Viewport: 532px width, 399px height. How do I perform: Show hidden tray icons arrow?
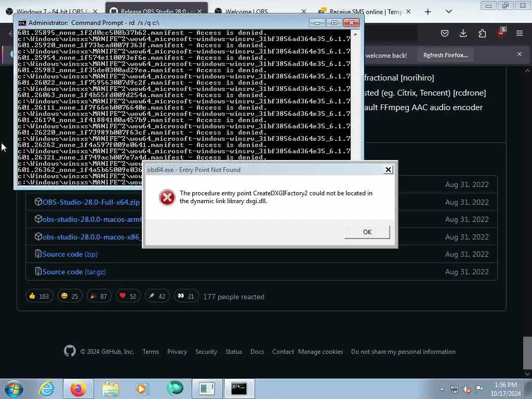pyautogui.click(x=442, y=389)
